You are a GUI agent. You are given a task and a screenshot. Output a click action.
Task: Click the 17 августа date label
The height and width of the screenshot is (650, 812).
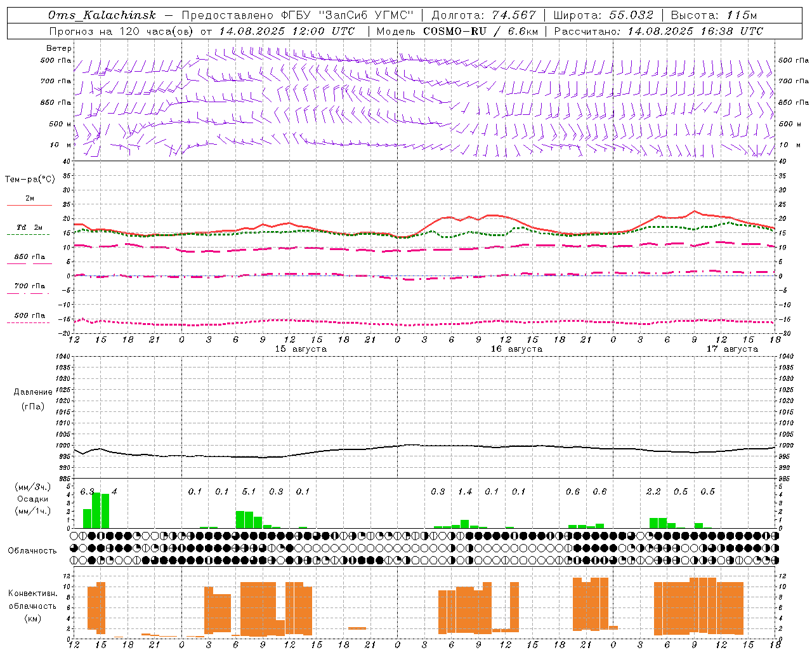pyautogui.click(x=732, y=349)
